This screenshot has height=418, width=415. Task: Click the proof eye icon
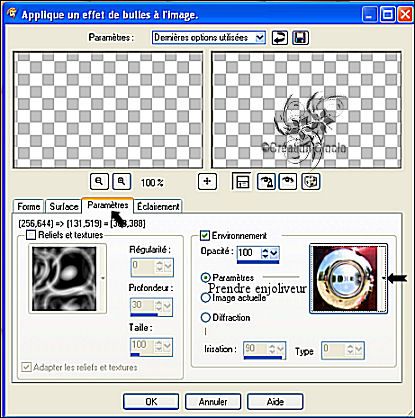[288, 182]
